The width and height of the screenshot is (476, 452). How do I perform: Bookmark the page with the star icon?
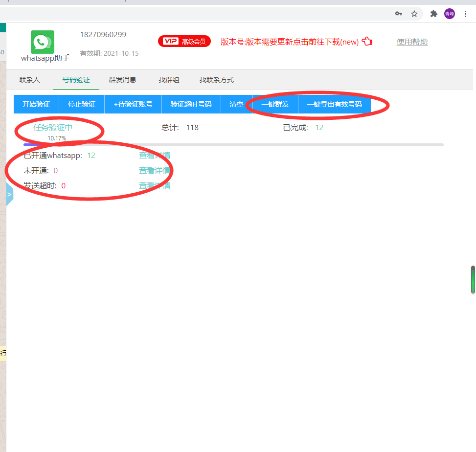[415, 14]
